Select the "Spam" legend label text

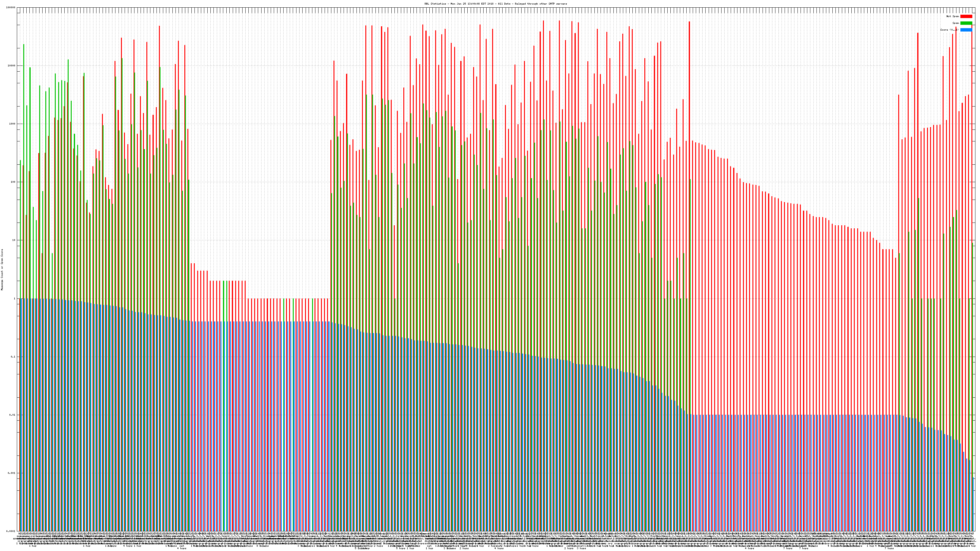pyautogui.click(x=956, y=23)
